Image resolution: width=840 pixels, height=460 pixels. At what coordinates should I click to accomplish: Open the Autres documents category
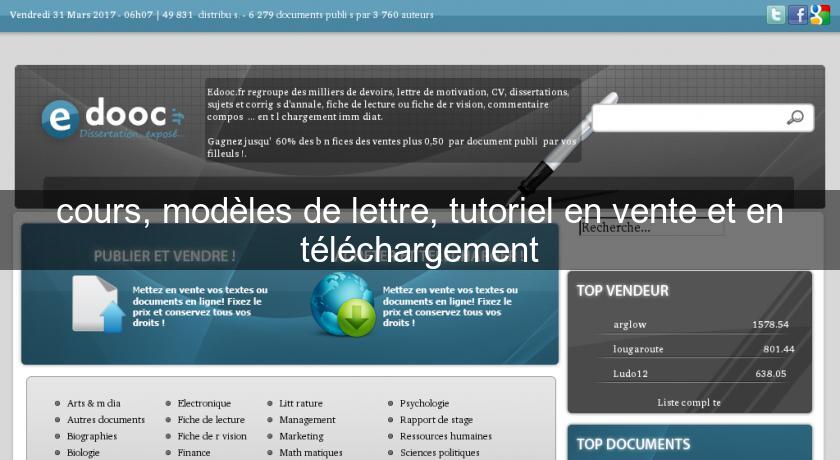(x=106, y=420)
